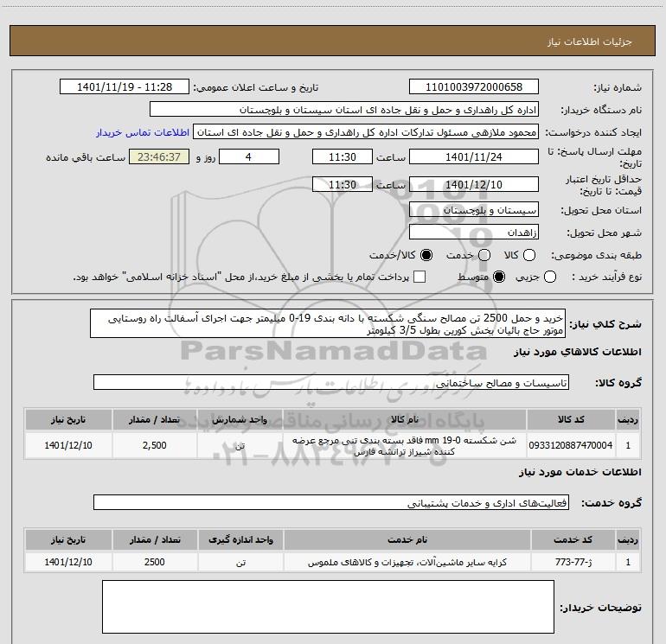Click the نام کالا column header

(x=405, y=420)
